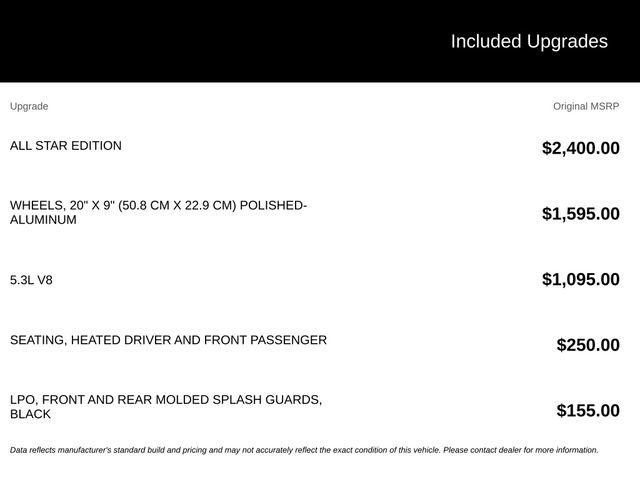
Task: Select the 5.3L V8 upgrade entry
Action: pos(31,280)
